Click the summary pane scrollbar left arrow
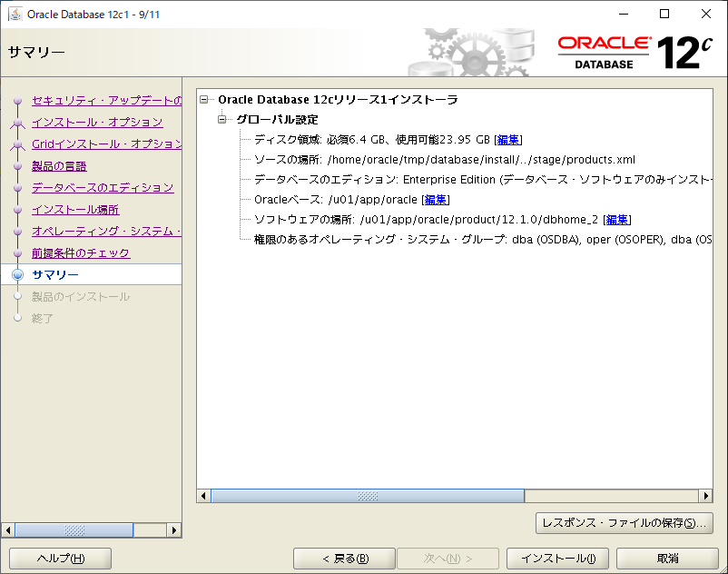The height and width of the screenshot is (574, 728). coord(203,496)
